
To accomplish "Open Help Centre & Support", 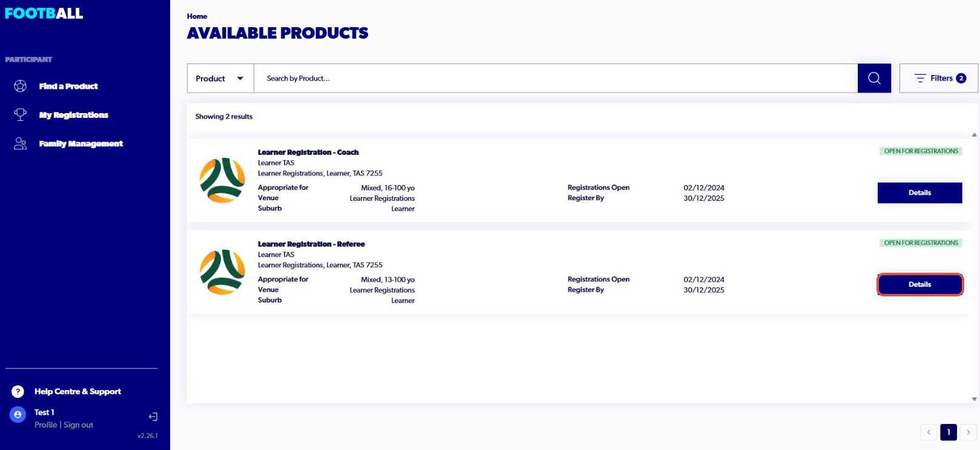I will coord(77,391).
